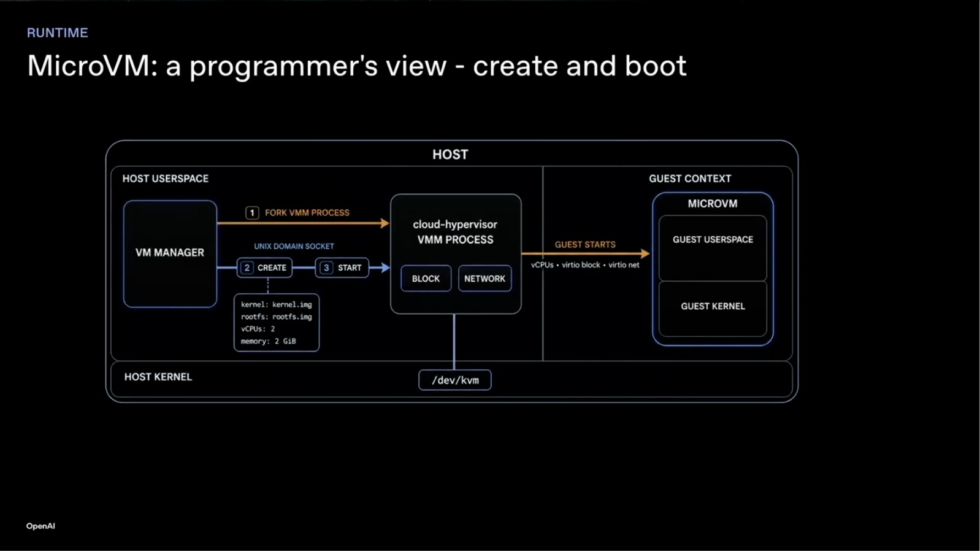Click the cloud-hypervisor VMM PROCESS title

pos(455,232)
